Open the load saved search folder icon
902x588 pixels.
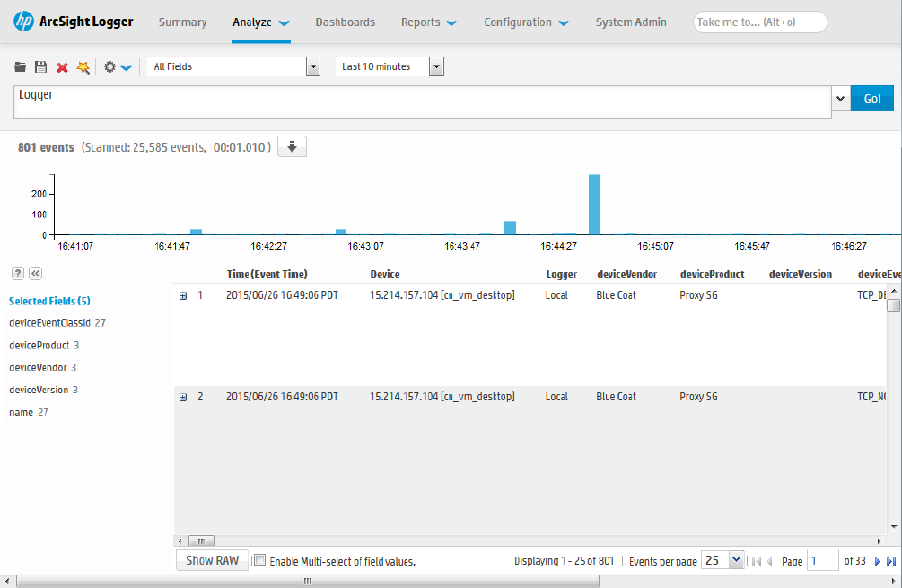point(20,66)
